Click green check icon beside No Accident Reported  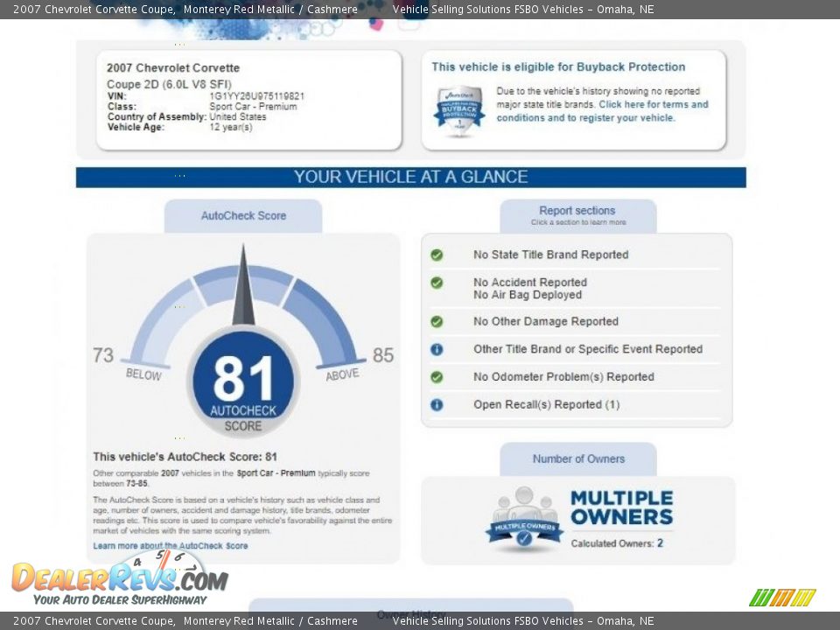[437, 283]
